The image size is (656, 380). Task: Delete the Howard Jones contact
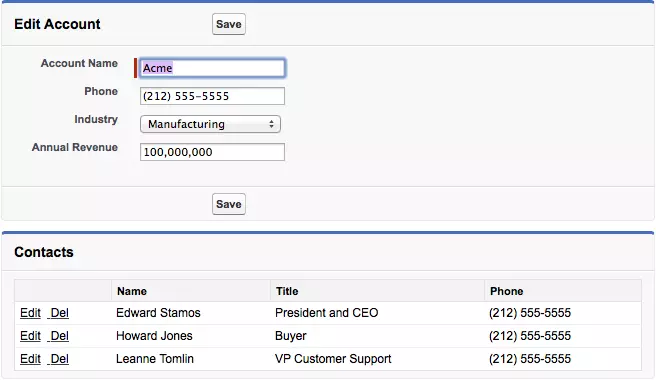click(59, 336)
